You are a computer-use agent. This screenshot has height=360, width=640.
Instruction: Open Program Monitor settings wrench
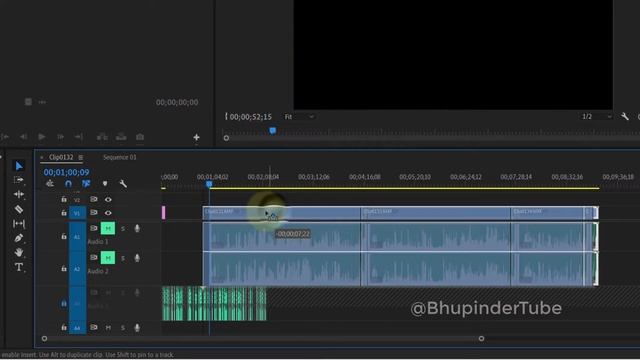tap(624, 117)
